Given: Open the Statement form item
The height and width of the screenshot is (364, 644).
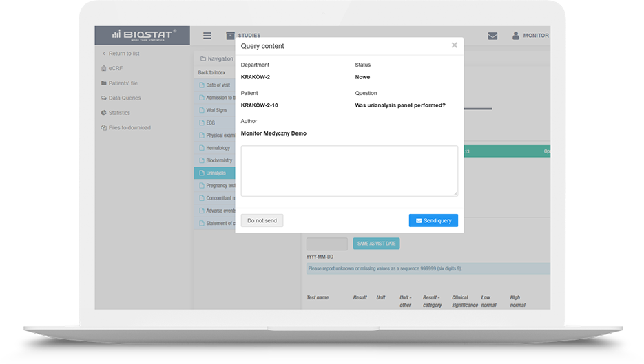Looking at the screenshot, I should (x=214, y=223).
